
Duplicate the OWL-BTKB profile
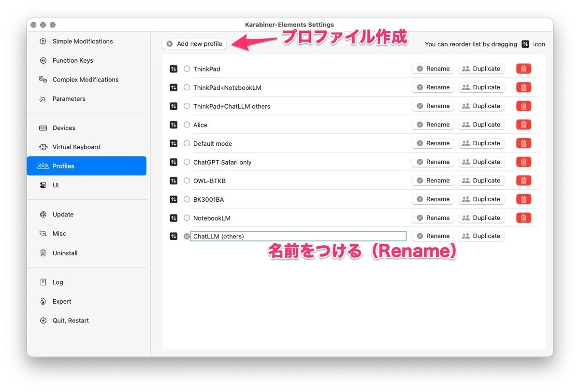tap(481, 181)
